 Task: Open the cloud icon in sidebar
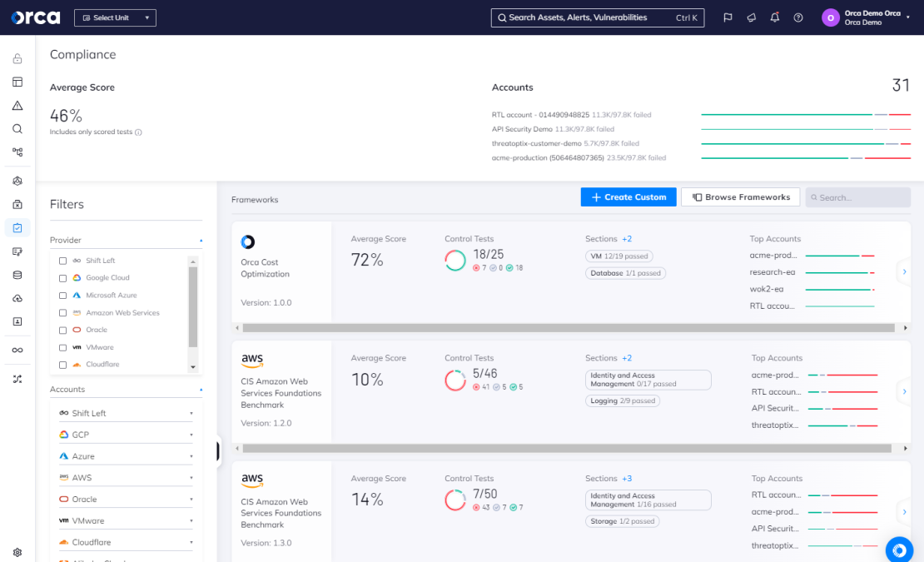click(17, 299)
